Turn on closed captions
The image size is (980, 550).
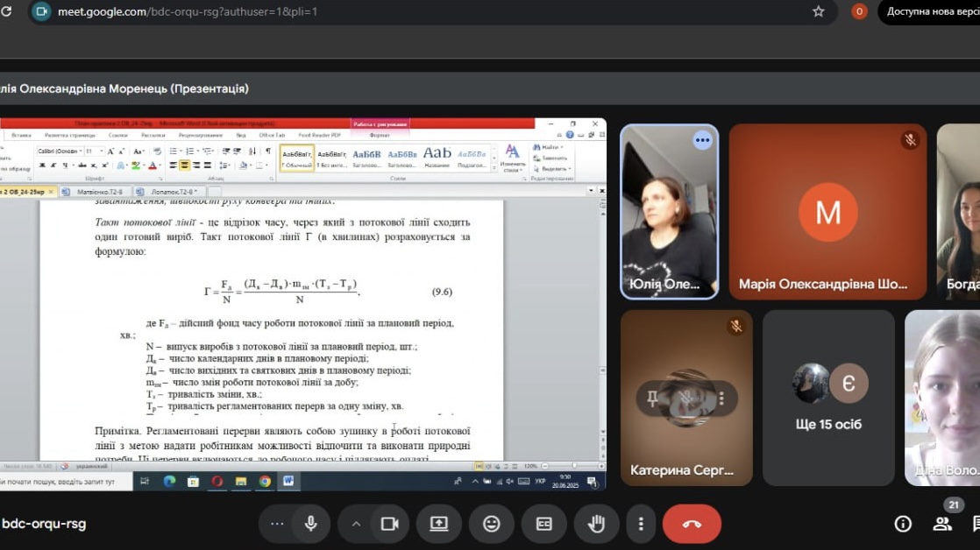(x=543, y=524)
